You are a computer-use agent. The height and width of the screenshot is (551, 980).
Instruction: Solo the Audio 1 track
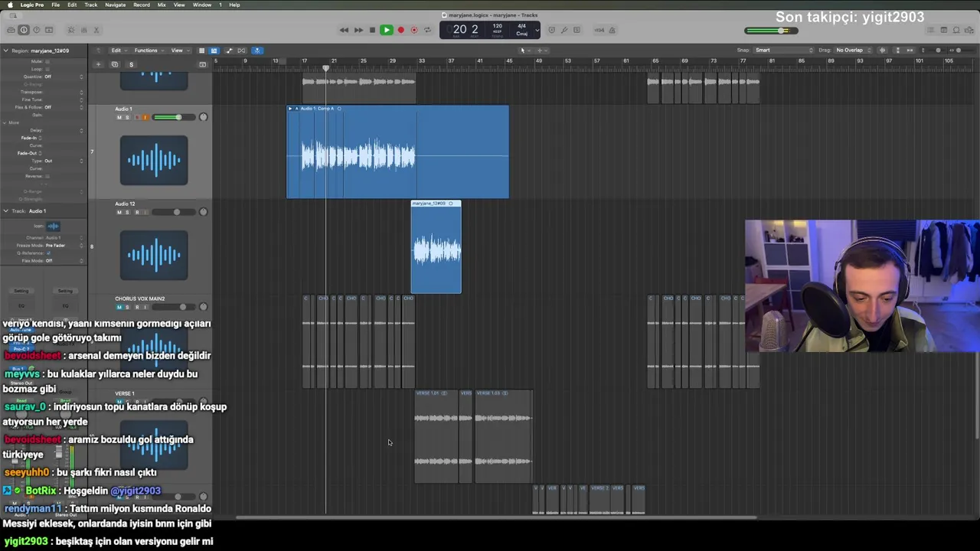pos(127,117)
